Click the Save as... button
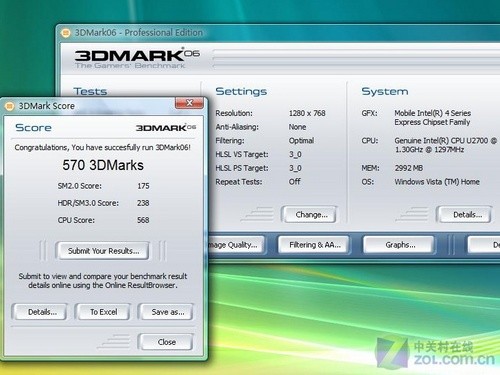The width and height of the screenshot is (500, 375). pos(167,312)
